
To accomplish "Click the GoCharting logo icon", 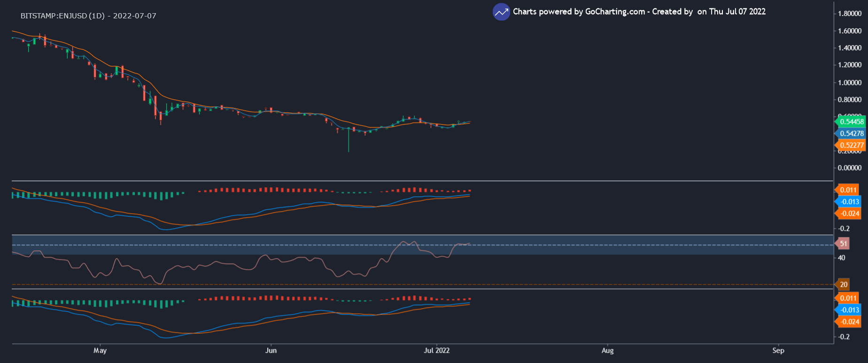I will click(x=501, y=12).
